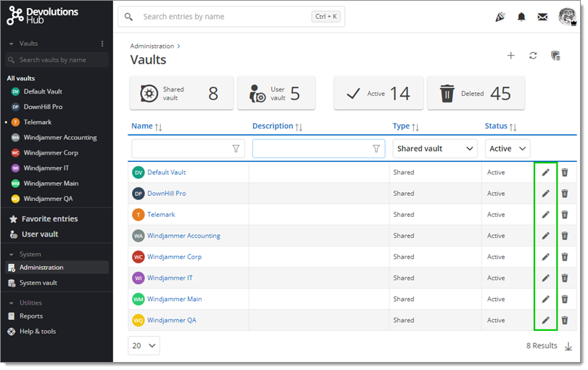Open Administration in the sidebar
588x370 pixels.
[57, 268]
